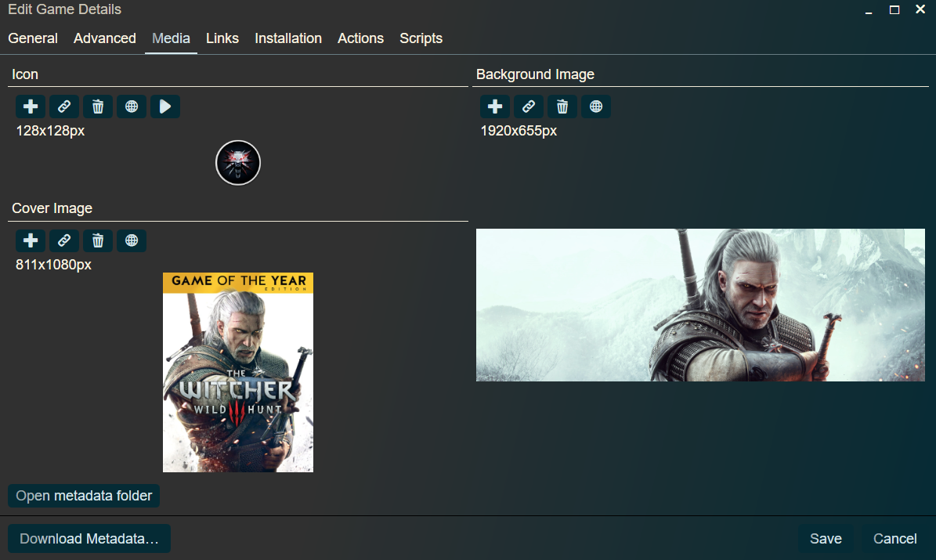The height and width of the screenshot is (560, 936).
Task: Search the web for a background image
Action: tap(595, 106)
